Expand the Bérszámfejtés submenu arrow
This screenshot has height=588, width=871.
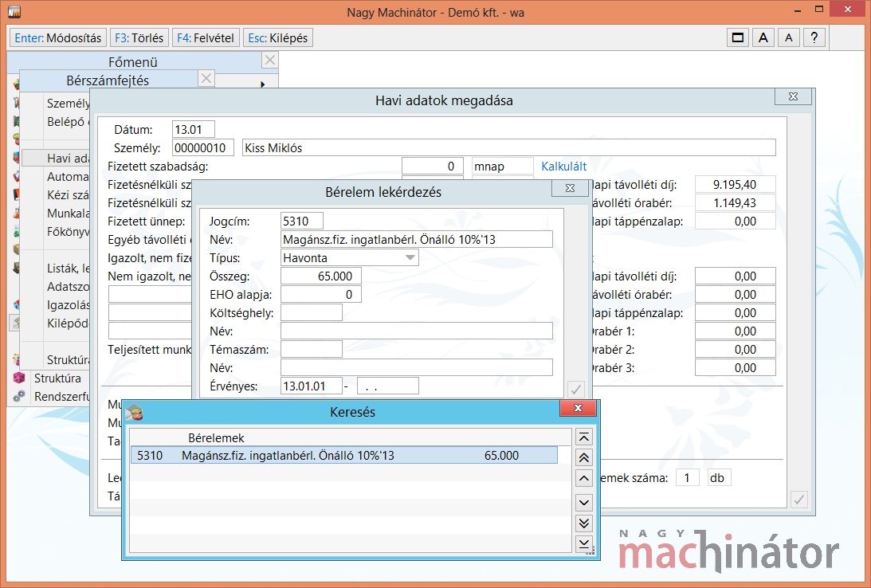[263, 84]
